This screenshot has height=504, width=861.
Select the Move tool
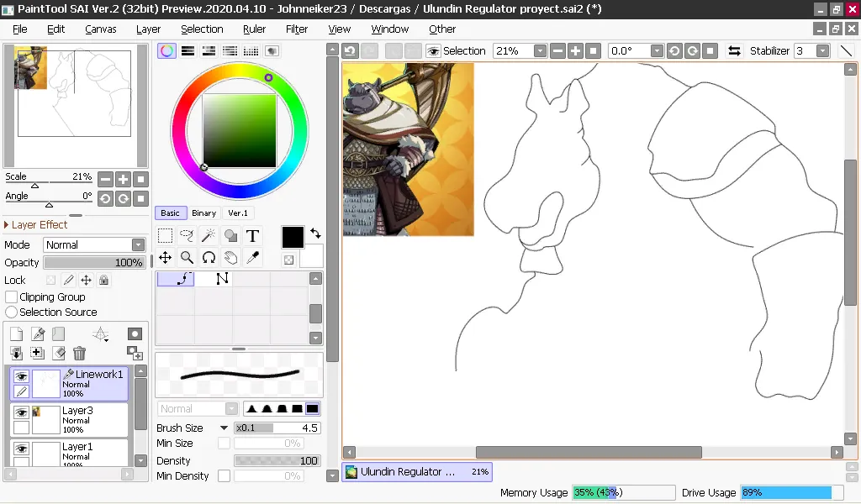point(165,258)
